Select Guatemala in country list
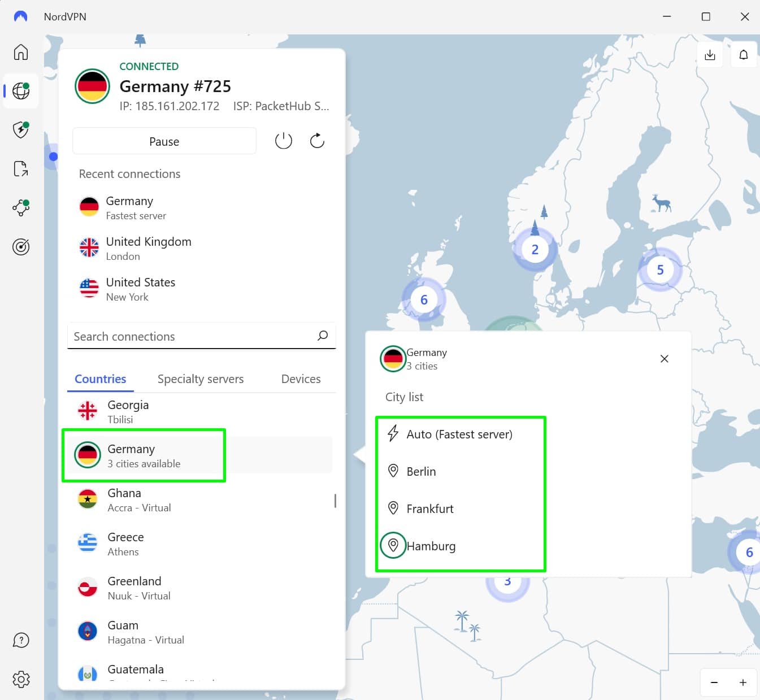Screen dimensions: 760x700 (201, 671)
